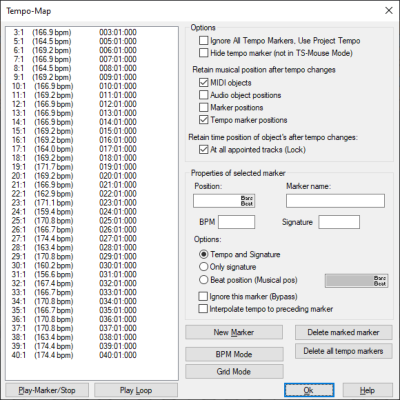This screenshot has height=400, width=400.
Task: Start playback with Play-Marker/Stop button
Action: coord(47,390)
